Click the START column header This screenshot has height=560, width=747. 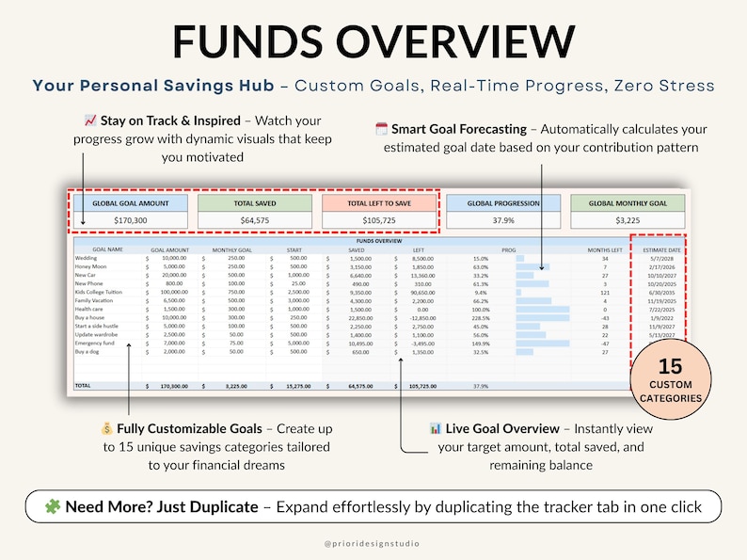click(294, 249)
